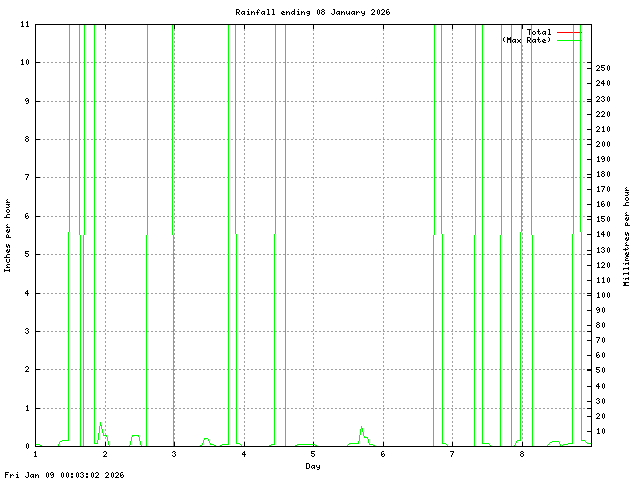Click the right axis value 150
The width and height of the screenshot is (640, 480).
click(603, 219)
